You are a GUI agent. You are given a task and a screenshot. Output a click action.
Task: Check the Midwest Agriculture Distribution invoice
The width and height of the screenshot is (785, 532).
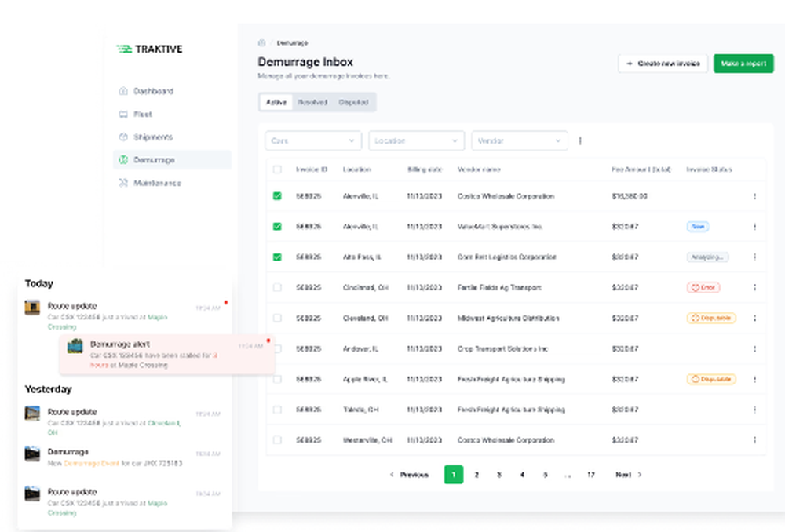[x=277, y=318]
